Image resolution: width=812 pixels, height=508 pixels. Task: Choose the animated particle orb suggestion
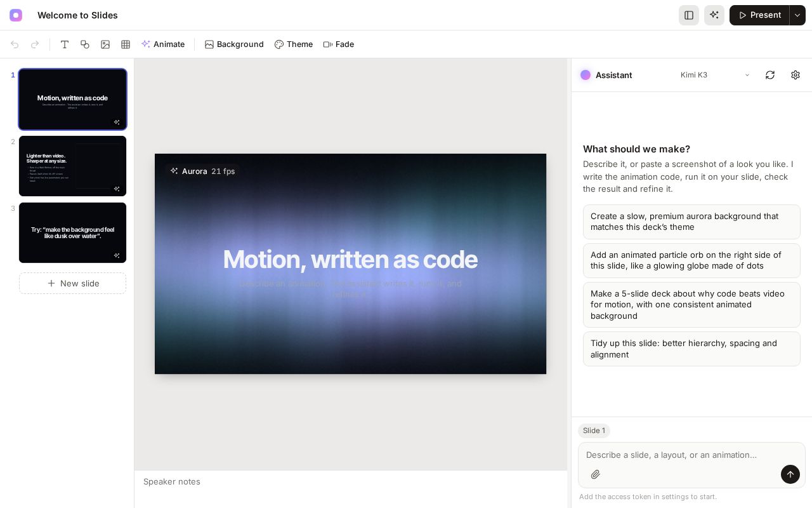(x=691, y=260)
